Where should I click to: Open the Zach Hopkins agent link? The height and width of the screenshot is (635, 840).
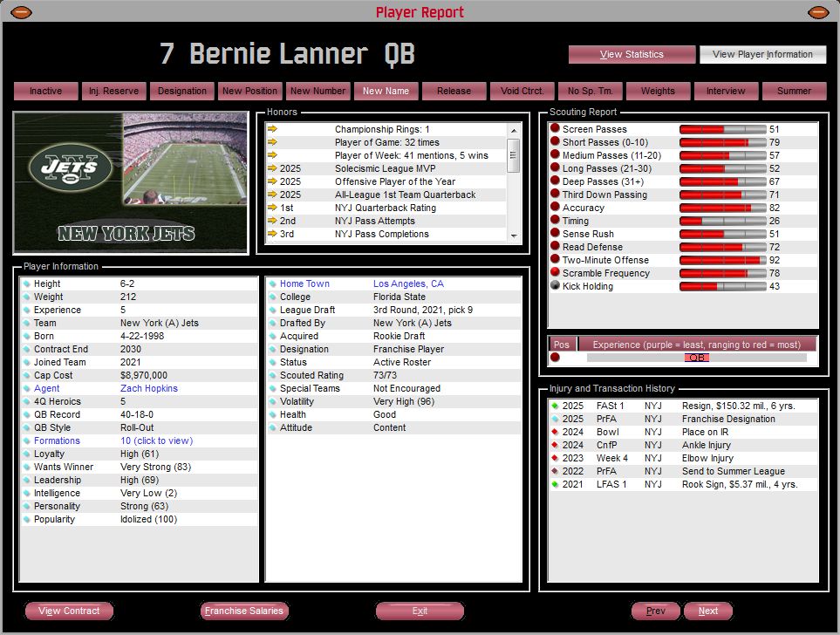point(148,388)
